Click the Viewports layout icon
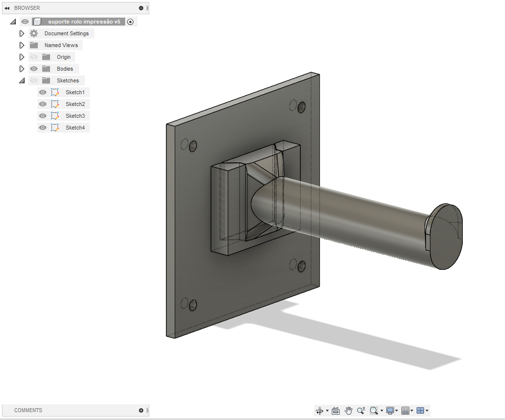The width and height of the screenshot is (505, 420). pyautogui.click(x=420, y=410)
